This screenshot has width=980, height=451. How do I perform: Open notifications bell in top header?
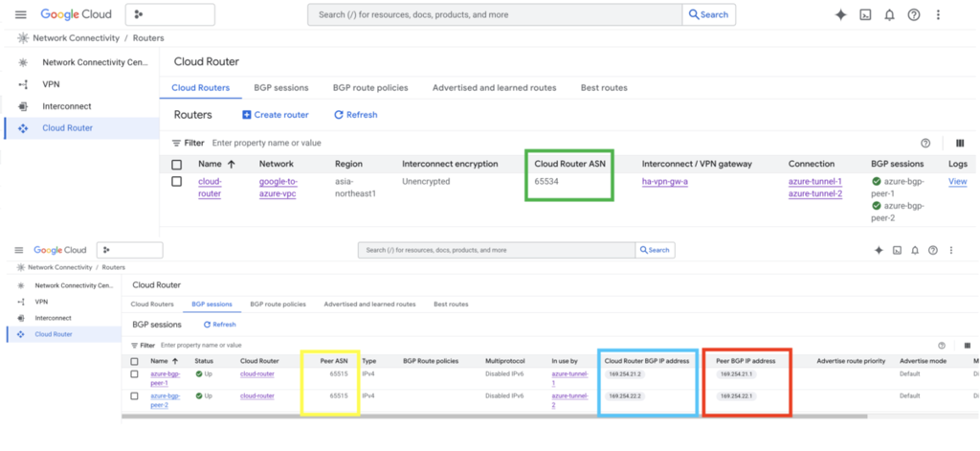(x=889, y=15)
